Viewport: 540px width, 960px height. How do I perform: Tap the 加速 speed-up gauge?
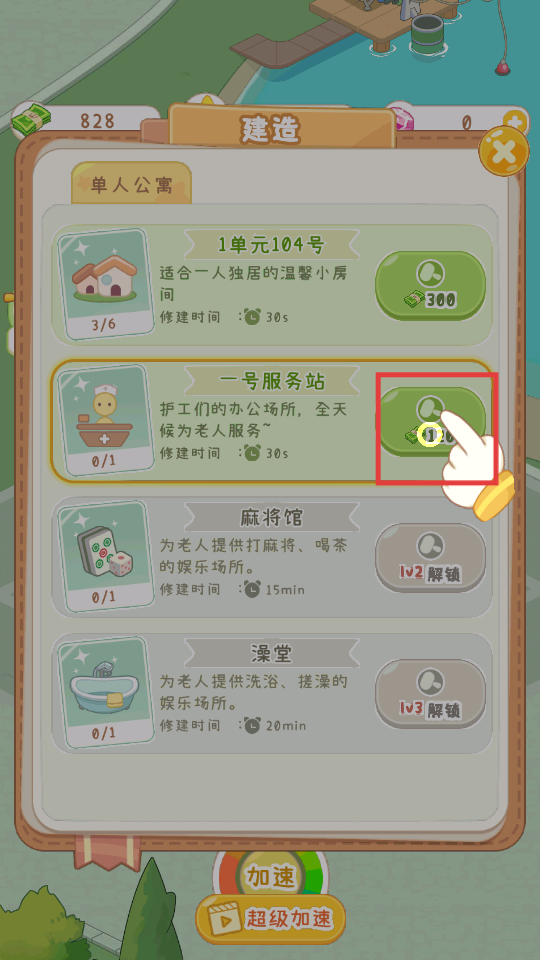[x=271, y=878]
